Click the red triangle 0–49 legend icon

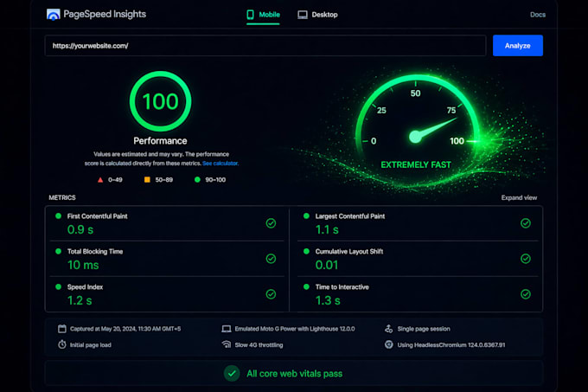100,180
